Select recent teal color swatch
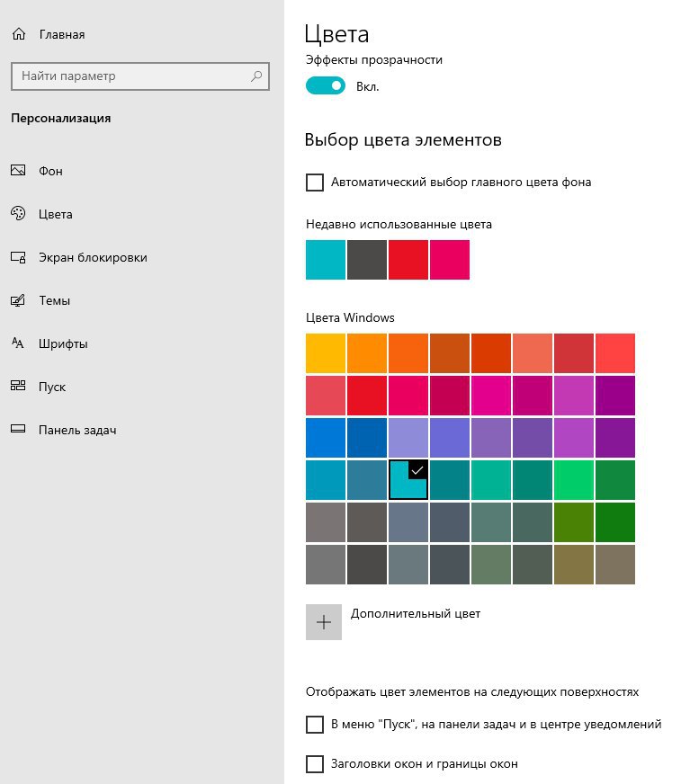Image resolution: width=681 pixels, height=784 pixels. pos(326,260)
